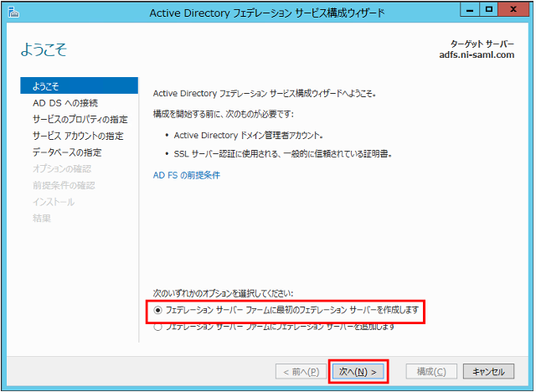This screenshot has width=536, height=392.
Task: Click the 前提条件の確認 step
Action: [x=64, y=185]
